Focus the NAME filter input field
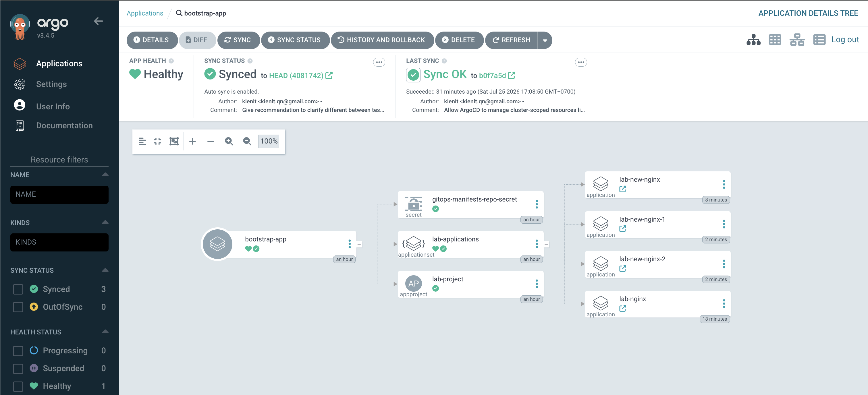 point(59,195)
